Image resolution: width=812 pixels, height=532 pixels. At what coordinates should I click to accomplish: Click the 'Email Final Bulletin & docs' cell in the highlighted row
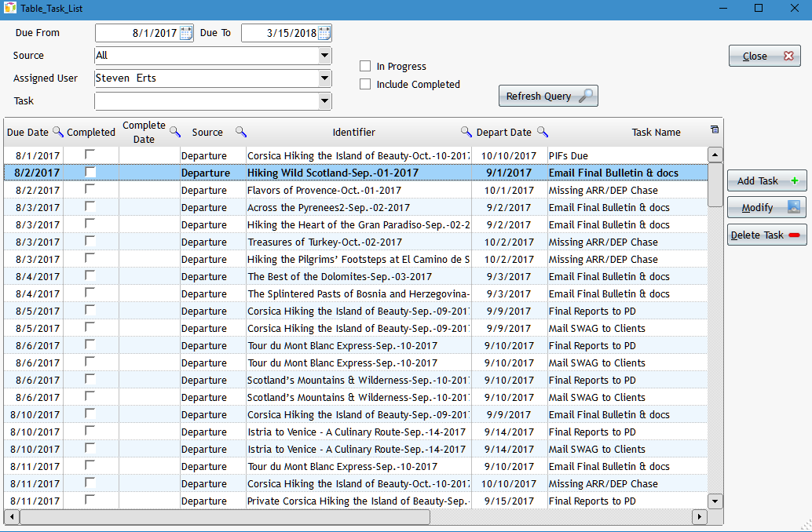(x=627, y=173)
